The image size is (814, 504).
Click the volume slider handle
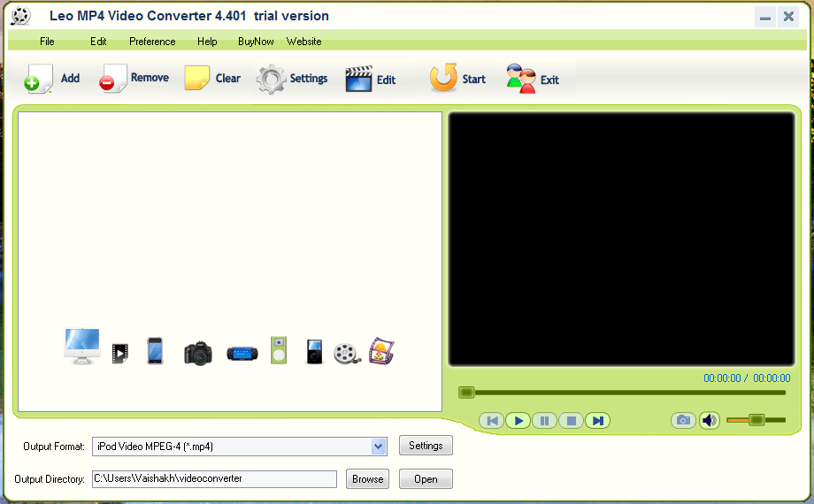756,420
